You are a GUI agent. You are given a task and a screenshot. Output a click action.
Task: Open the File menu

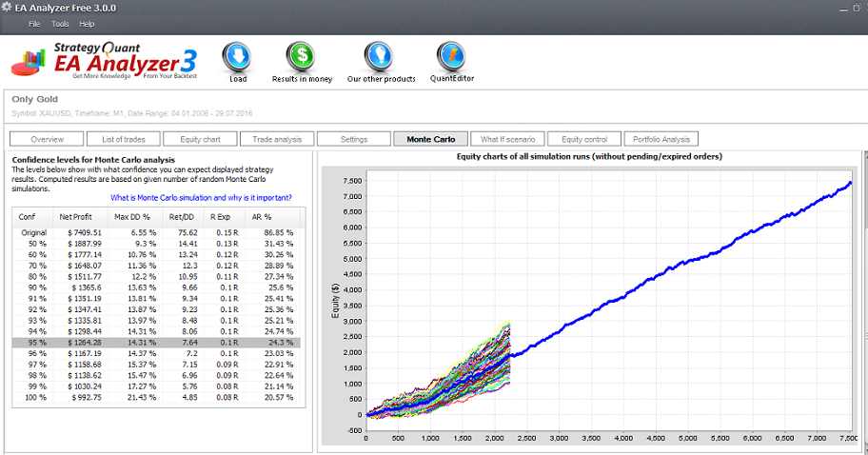[34, 23]
